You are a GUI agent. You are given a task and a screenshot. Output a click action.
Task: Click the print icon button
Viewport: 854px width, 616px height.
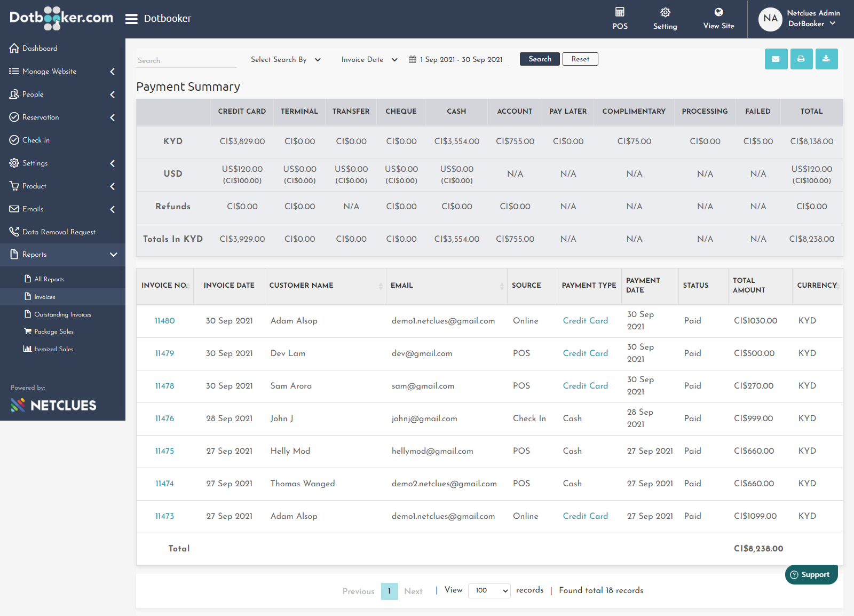pyautogui.click(x=801, y=59)
